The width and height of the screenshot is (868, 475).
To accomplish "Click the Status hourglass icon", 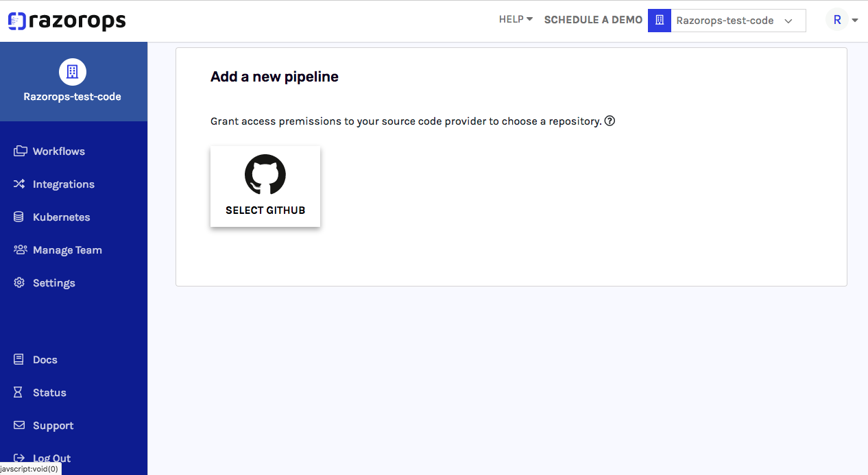I will click(x=19, y=392).
